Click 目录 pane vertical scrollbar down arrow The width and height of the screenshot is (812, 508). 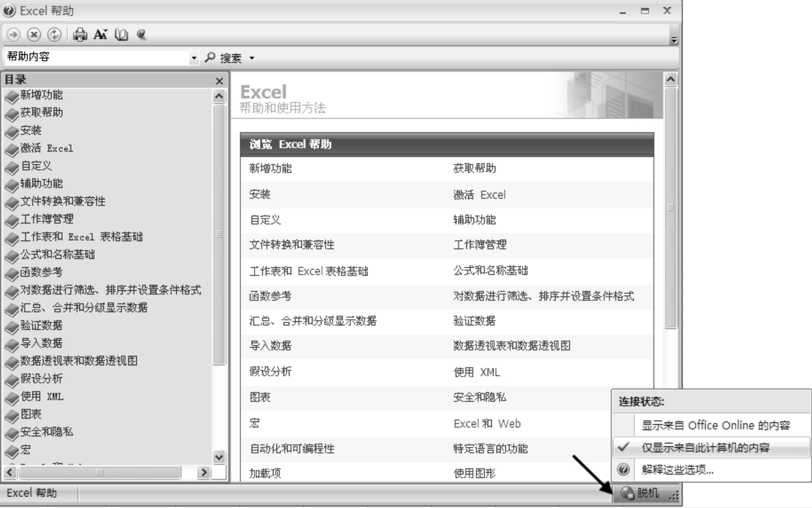[219, 457]
